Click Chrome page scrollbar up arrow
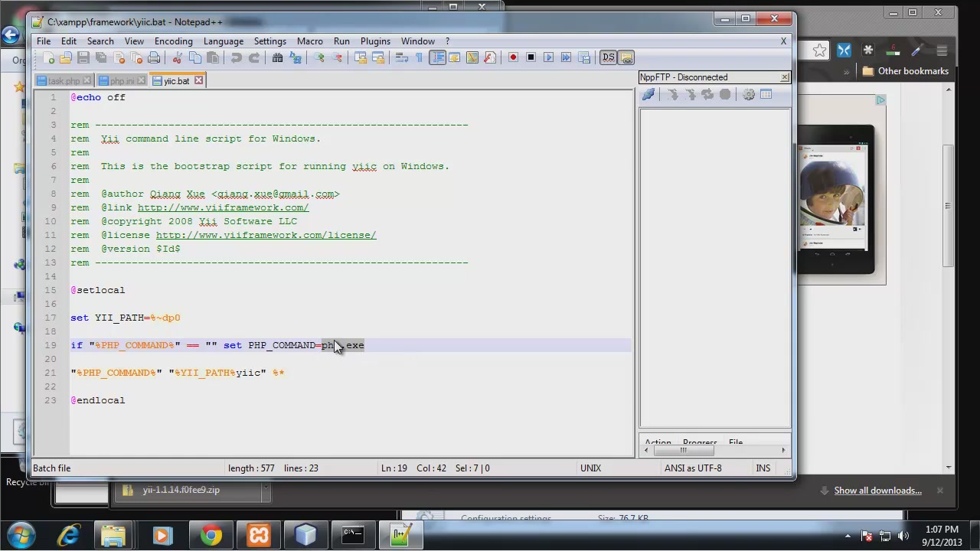 949,90
